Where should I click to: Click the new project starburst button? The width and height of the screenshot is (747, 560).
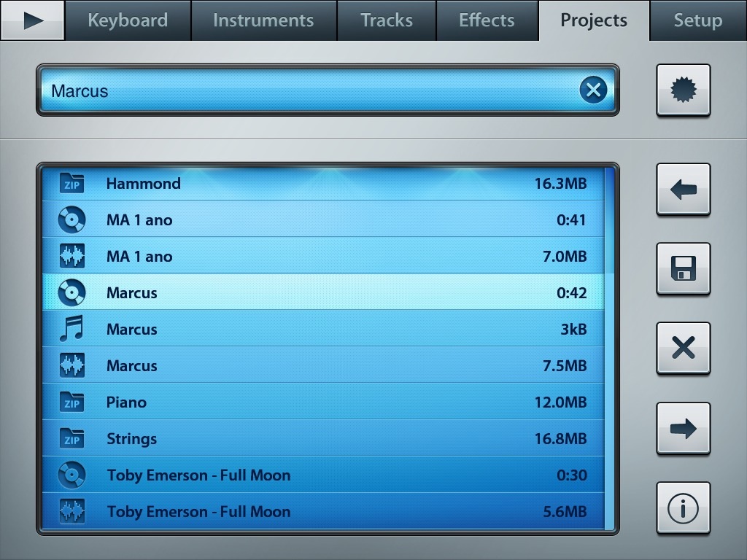(x=683, y=90)
